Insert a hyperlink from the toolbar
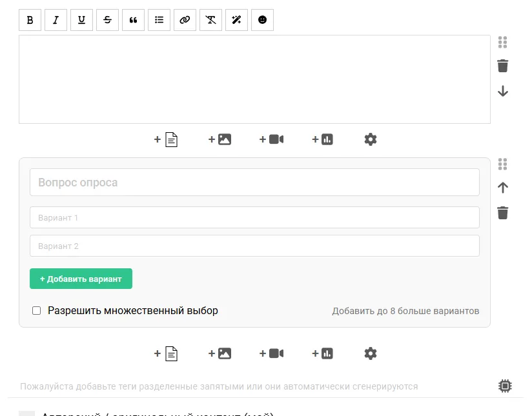The height and width of the screenshot is (416, 532). [185, 20]
